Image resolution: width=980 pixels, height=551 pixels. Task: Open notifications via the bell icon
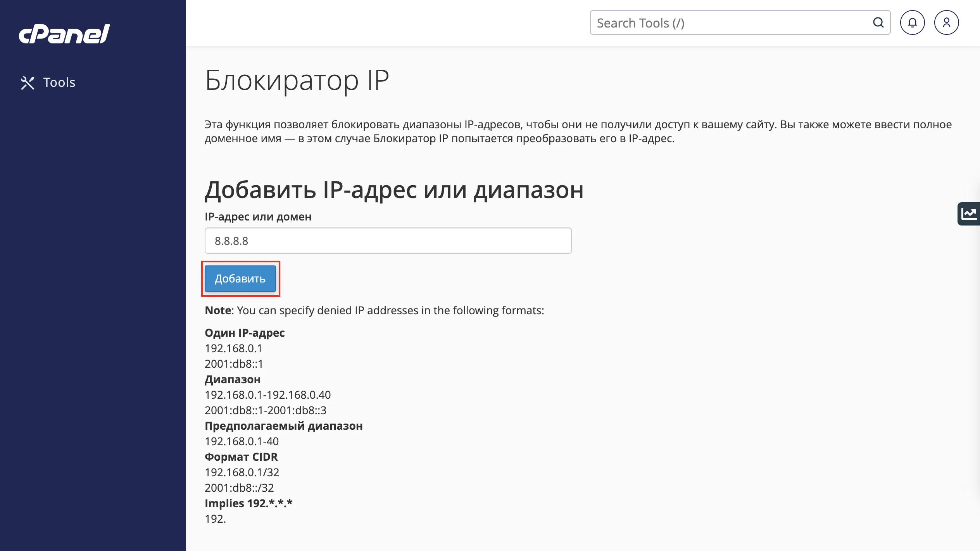pyautogui.click(x=912, y=22)
